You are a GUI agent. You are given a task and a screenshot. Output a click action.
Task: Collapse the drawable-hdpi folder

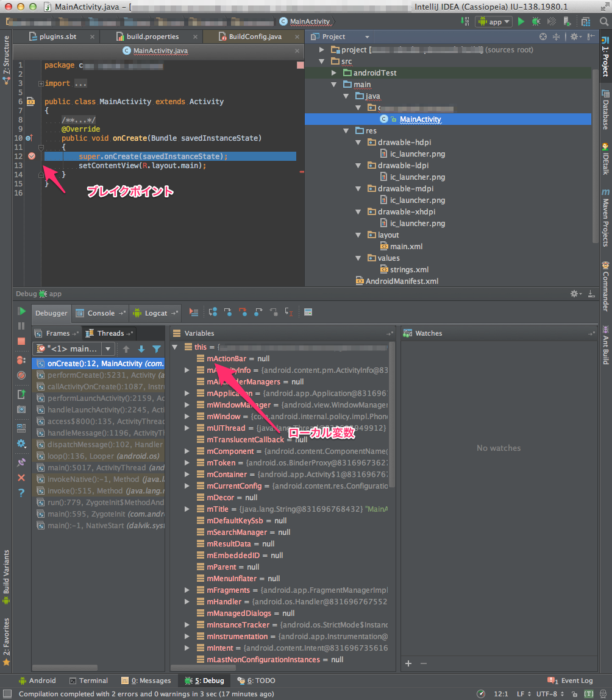tap(358, 142)
